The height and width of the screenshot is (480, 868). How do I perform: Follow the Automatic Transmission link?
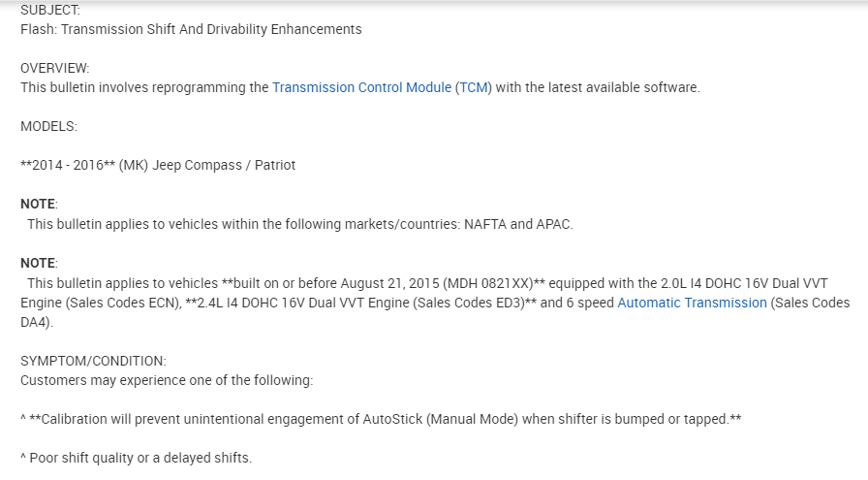click(692, 303)
